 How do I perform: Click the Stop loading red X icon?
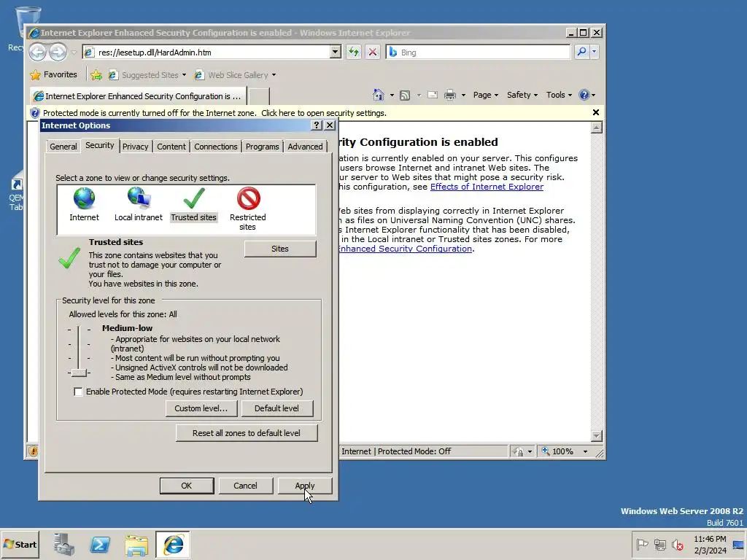[x=373, y=52]
